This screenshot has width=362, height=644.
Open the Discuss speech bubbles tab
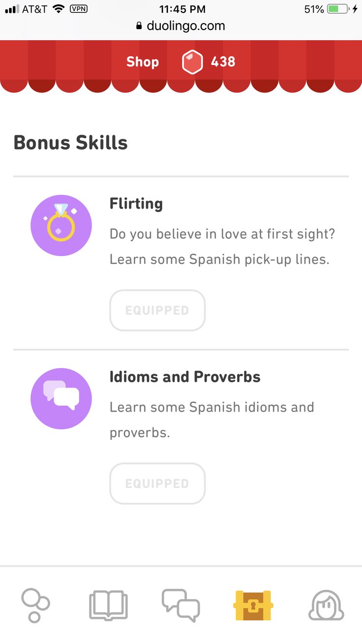181,605
